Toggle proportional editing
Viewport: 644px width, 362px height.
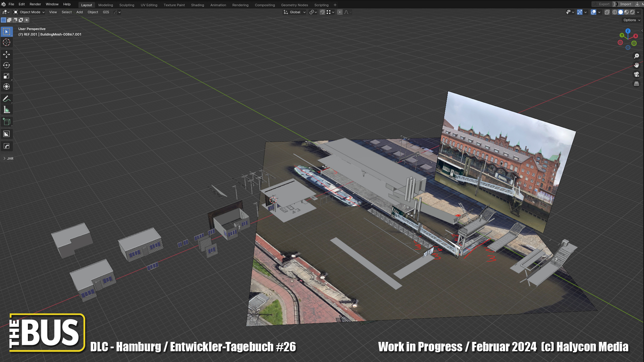pos(340,12)
